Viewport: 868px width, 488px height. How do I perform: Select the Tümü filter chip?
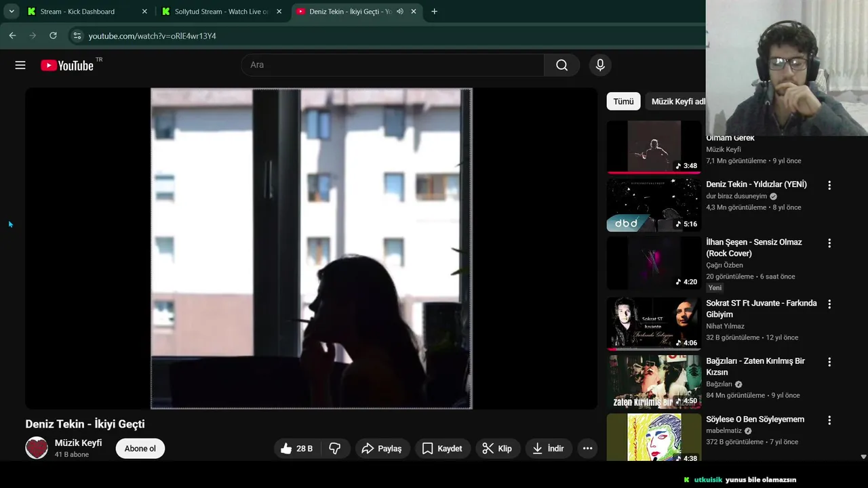tap(623, 102)
